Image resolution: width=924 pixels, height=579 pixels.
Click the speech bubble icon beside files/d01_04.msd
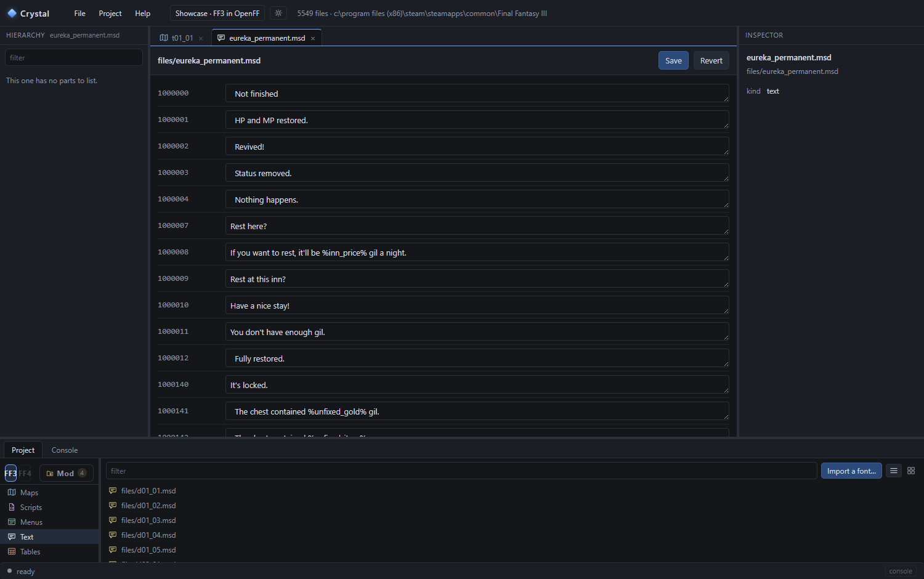[113, 535]
